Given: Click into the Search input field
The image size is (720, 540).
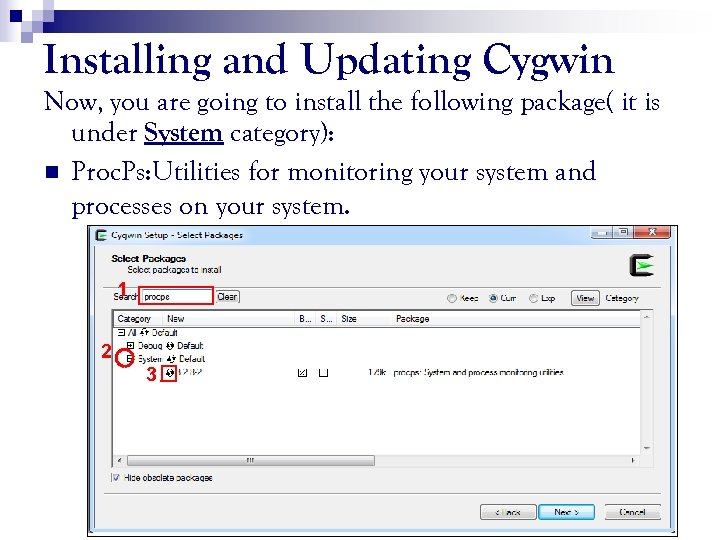Looking at the screenshot, I should (x=176, y=296).
